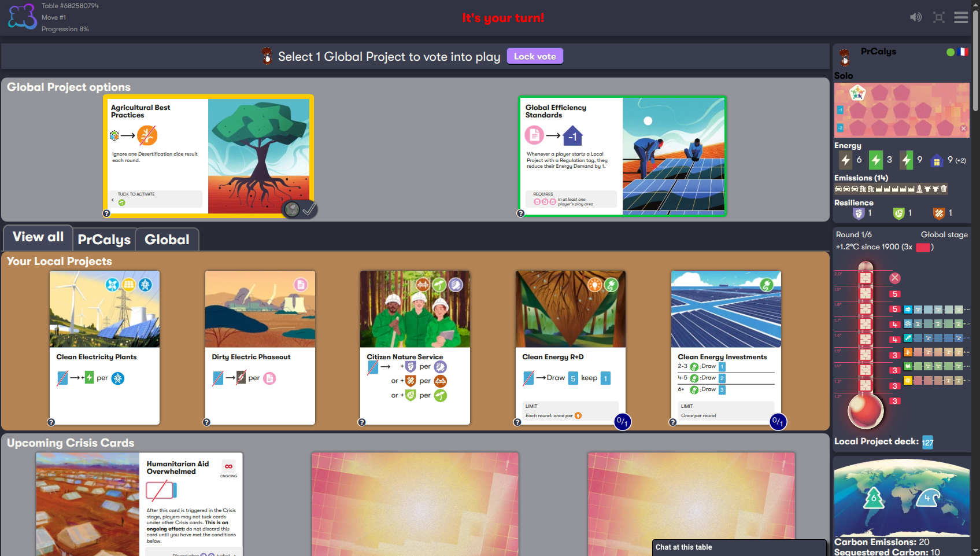Open help for Global Efficiency Standards card

pos(520,213)
